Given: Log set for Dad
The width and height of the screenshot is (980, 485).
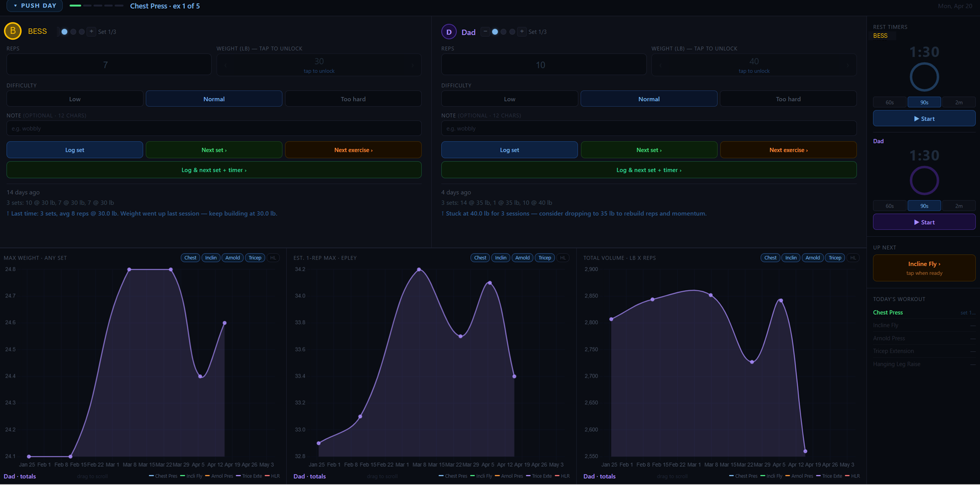Looking at the screenshot, I should click(510, 150).
